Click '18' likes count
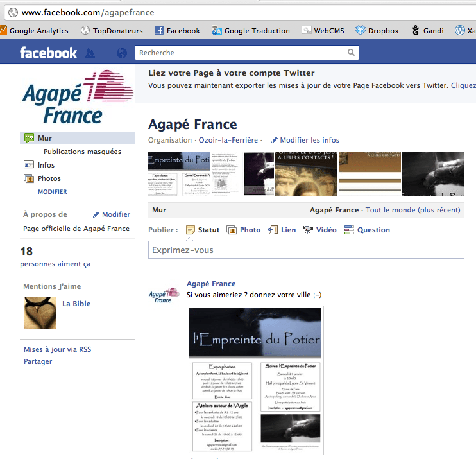Viewport: 476px width, 459px height. [x=26, y=252]
